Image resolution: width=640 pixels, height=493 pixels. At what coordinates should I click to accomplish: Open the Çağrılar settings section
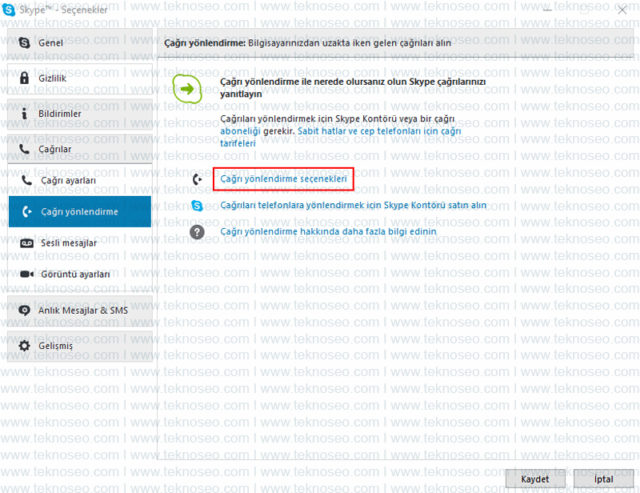[80, 149]
